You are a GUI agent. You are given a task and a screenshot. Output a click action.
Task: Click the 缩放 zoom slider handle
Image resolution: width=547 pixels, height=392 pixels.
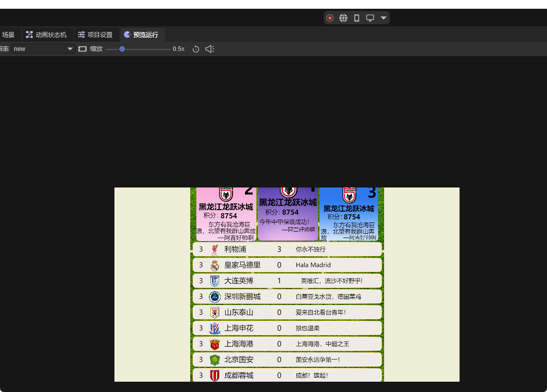(122, 49)
